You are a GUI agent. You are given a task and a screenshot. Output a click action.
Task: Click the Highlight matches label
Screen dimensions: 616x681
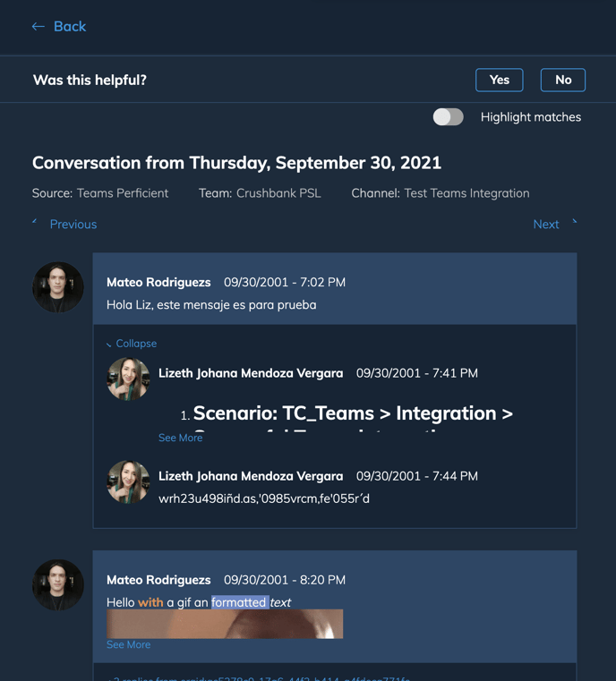coord(531,117)
